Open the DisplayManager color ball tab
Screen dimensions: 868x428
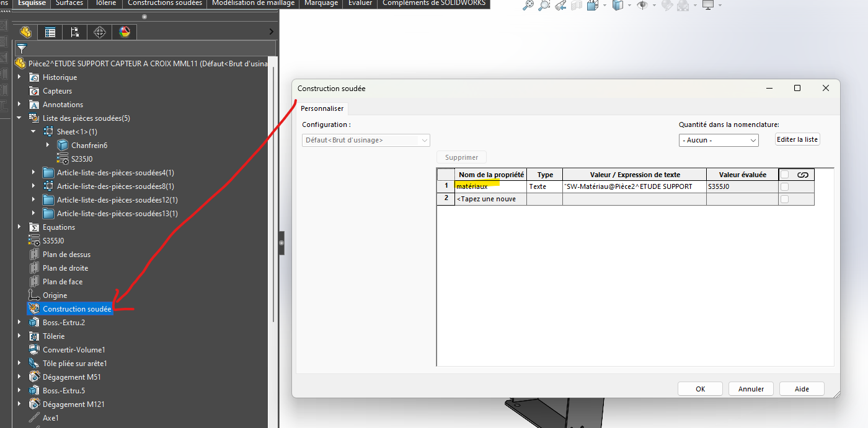click(x=125, y=32)
